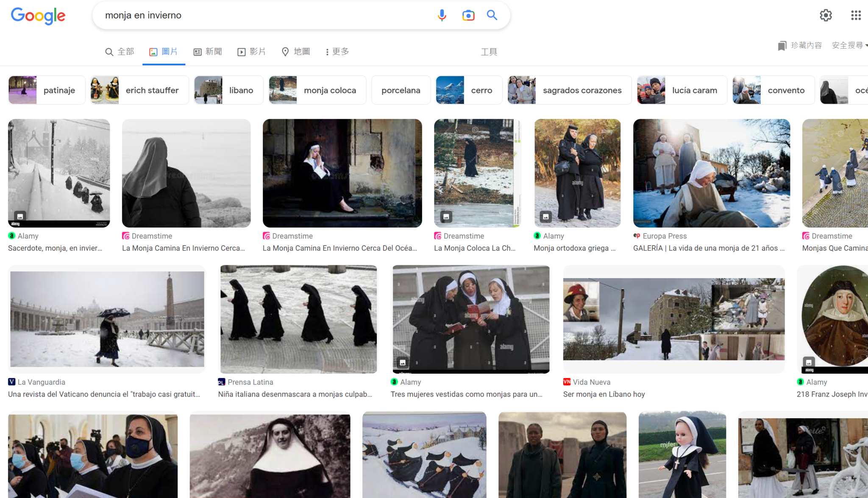
Task: Open Alamy snowy street priest and nuns image
Action: point(59,173)
